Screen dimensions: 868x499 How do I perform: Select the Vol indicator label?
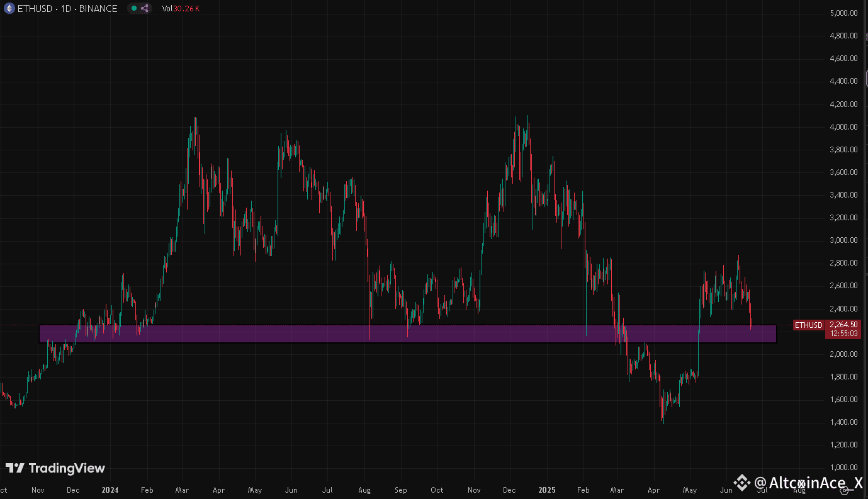tap(167, 8)
